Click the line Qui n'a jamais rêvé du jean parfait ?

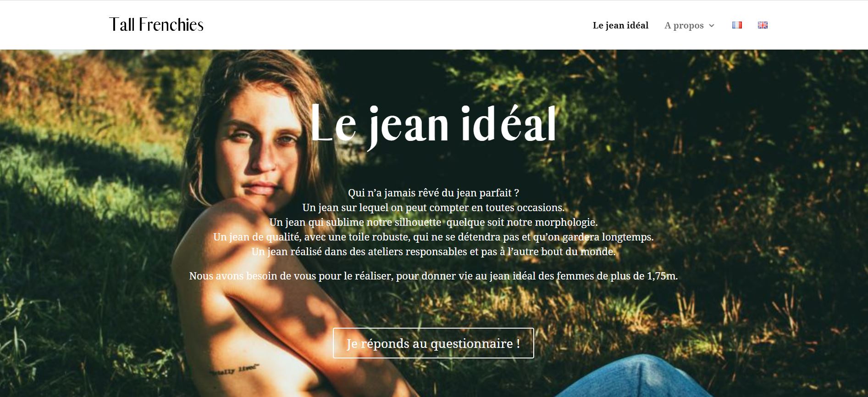433,193
